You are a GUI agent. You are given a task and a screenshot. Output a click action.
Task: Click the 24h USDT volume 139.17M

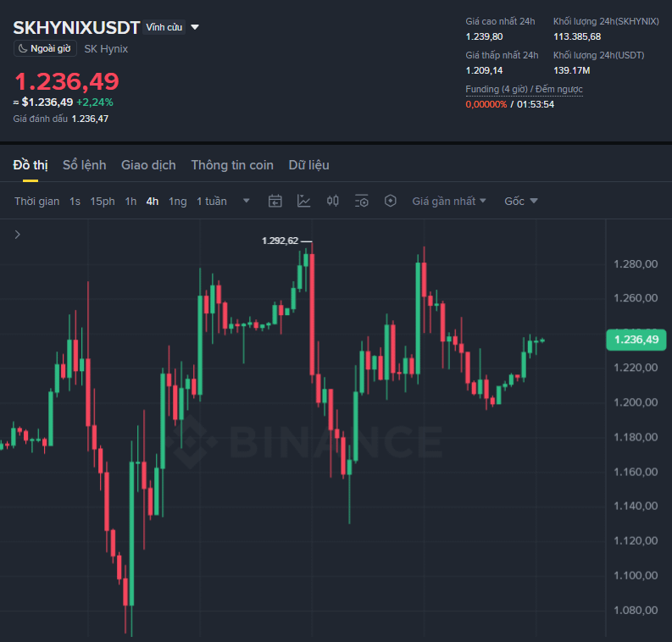pos(572,70)
